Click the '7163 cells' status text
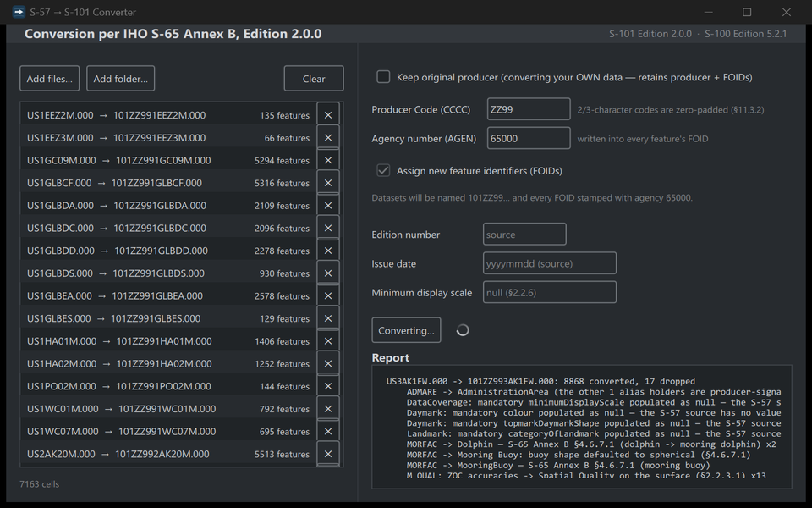 coord(40,484)
